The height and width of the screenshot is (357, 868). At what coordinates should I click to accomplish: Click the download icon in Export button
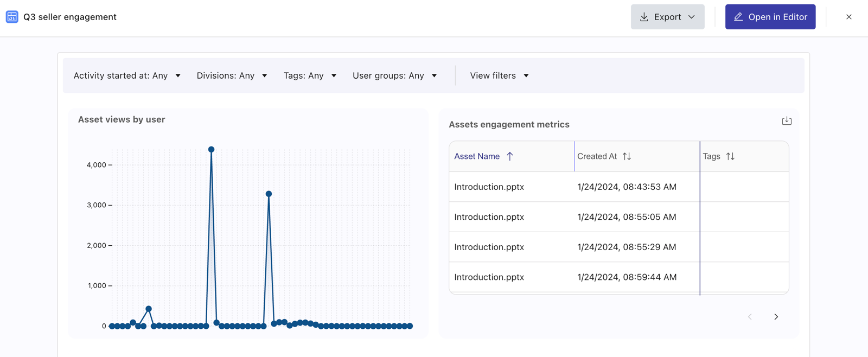click(644, 17)
